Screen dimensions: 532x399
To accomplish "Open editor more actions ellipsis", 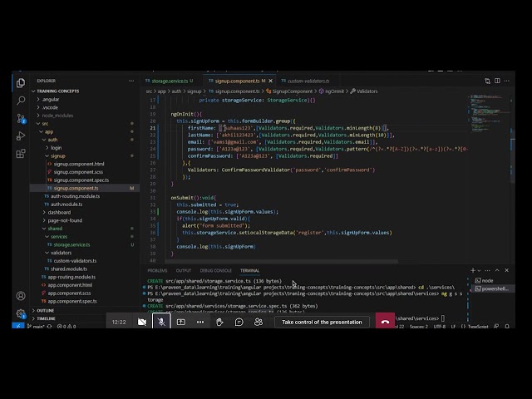I will (x=507, y=81).
